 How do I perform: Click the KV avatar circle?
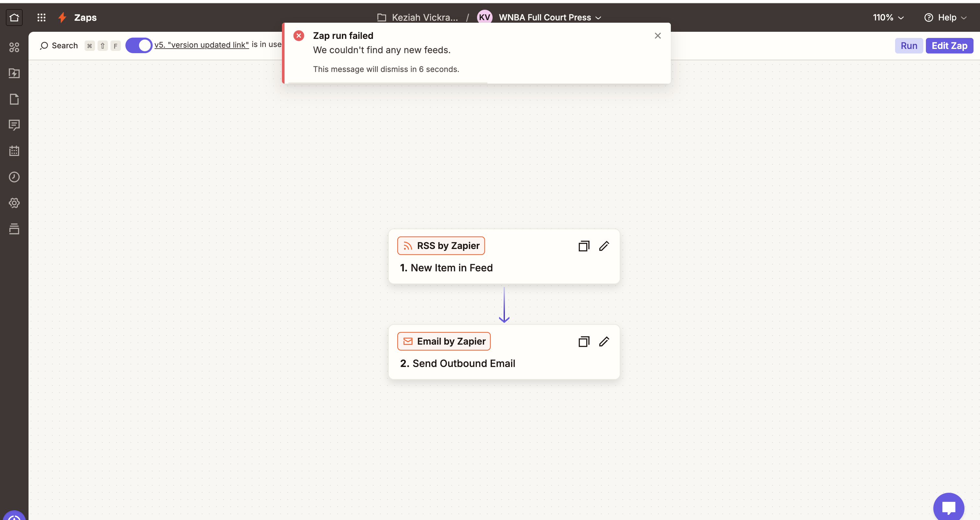pyautogui.click(x=484, y=17)
